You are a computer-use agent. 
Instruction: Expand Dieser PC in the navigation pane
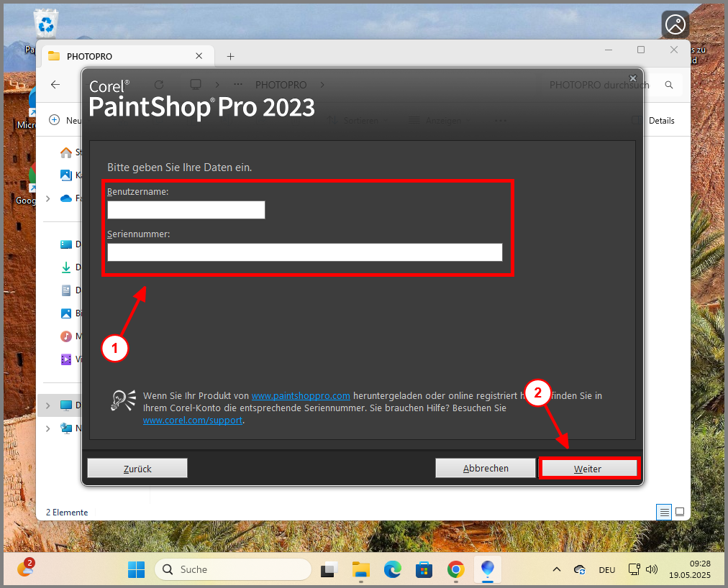[47, 405]
